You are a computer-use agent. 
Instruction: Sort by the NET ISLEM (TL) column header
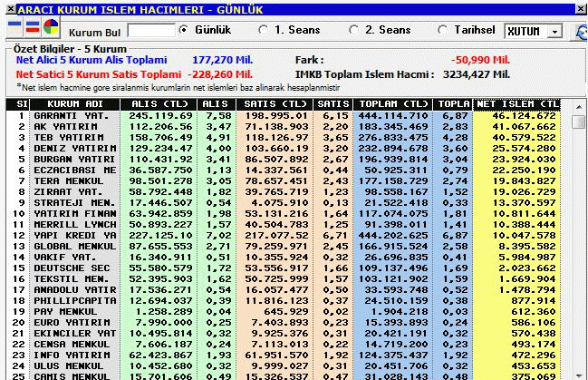point(516,104)
